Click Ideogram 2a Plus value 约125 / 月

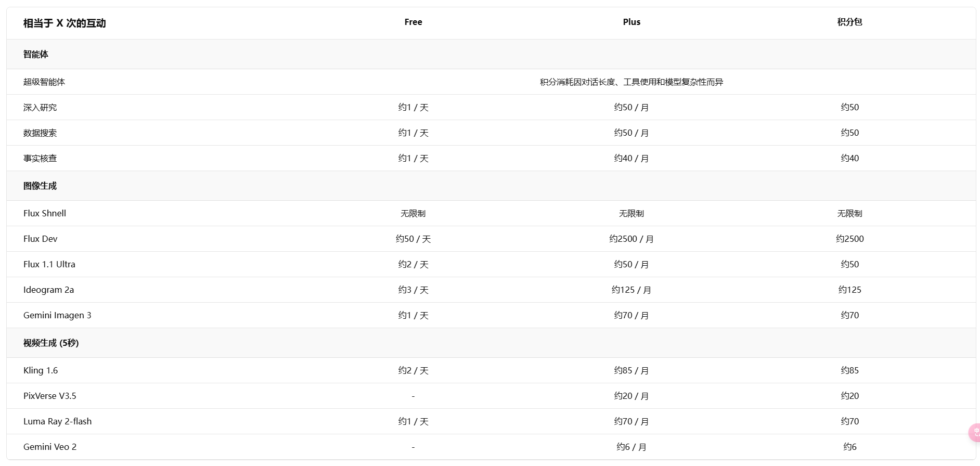[631, 290]
